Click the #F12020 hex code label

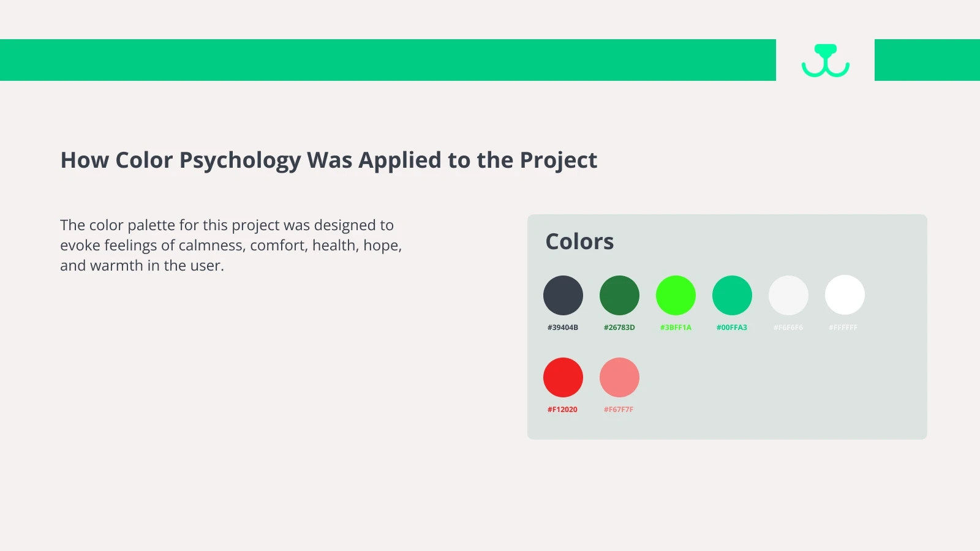(562, 410)
